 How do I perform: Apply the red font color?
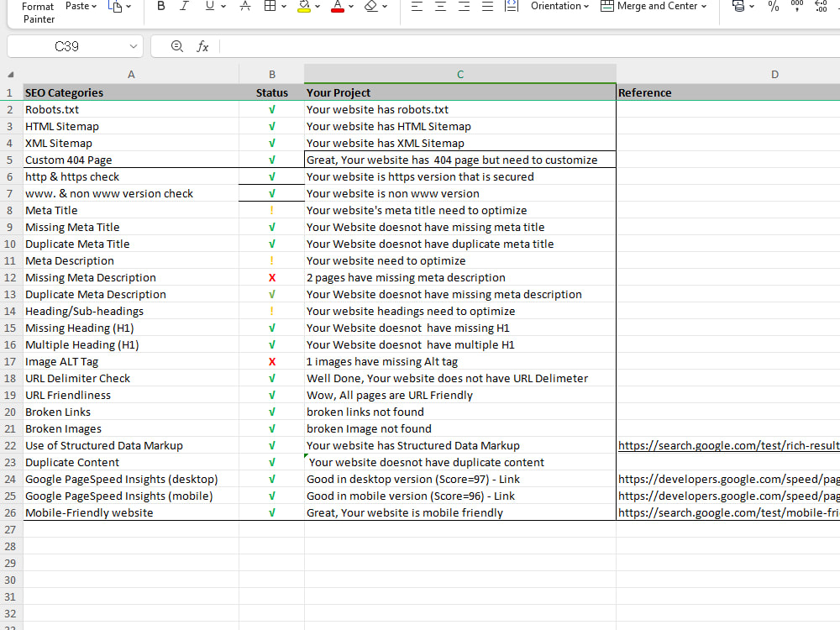tap(338, 7)
